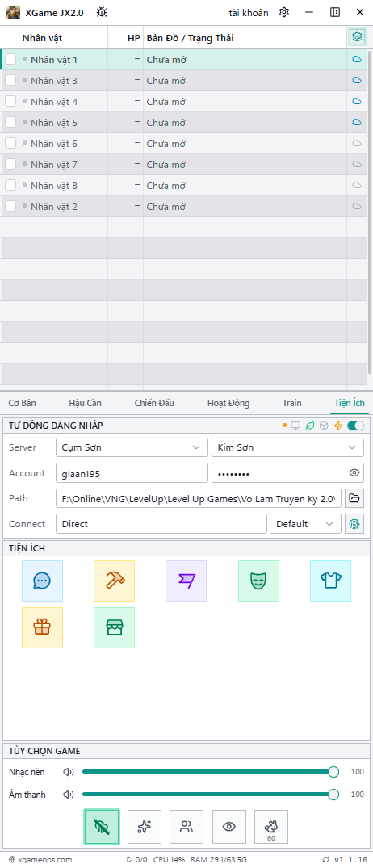This screenshot has height=868, width=373.
Task: Click the tài khoản account link
Action: pyautogui.click(x=249, y=12)
